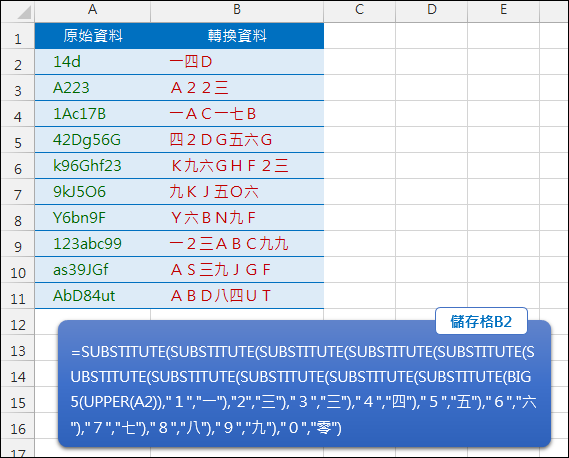Click header cell 轉換資料
Viewport: 569px width, 458px height.
click(237, 36)
